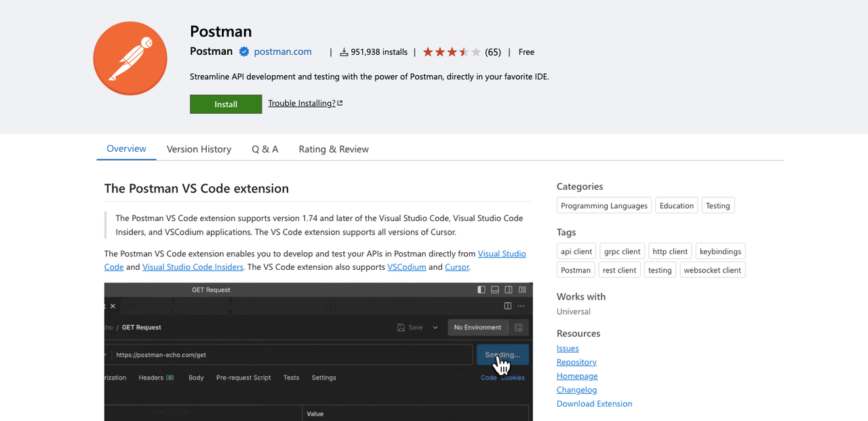Open the Issues resource link
This screenshot has height=421, width=868.
(568, 348)
